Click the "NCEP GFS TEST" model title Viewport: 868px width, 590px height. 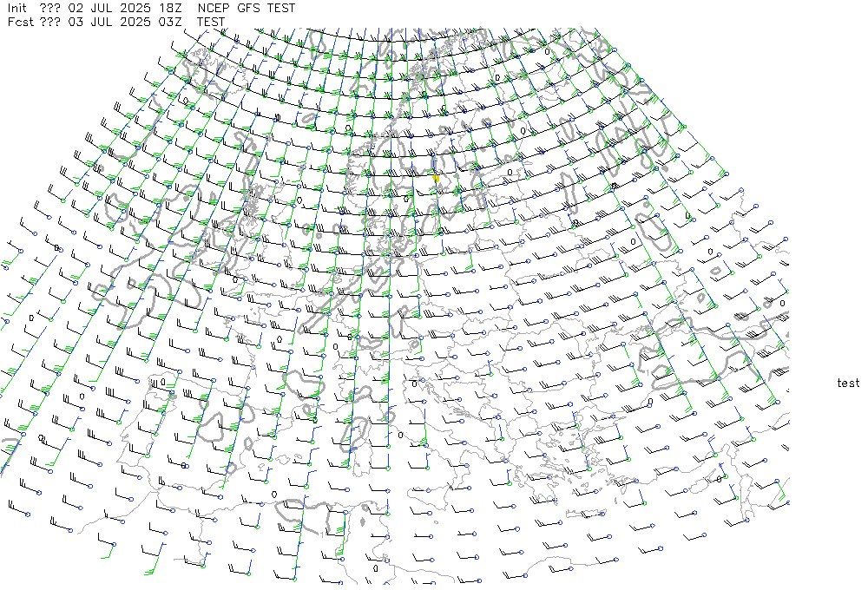click(x=247, y=9)
